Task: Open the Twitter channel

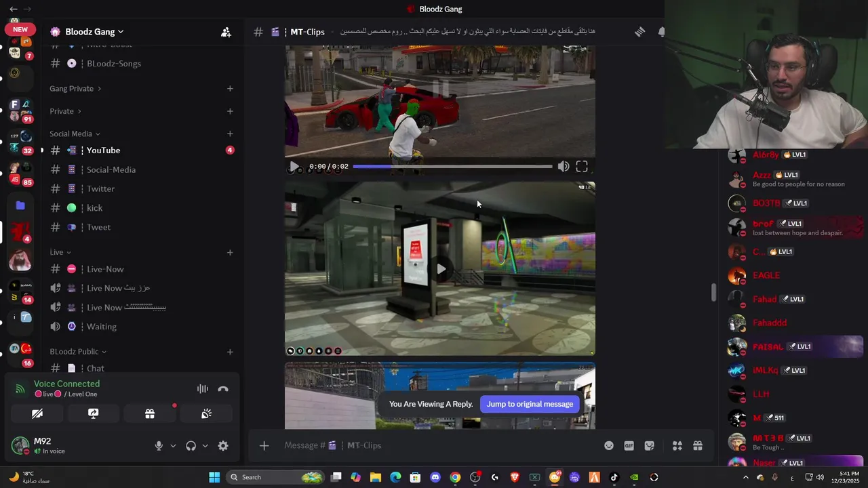Action: tap(141, 188)
